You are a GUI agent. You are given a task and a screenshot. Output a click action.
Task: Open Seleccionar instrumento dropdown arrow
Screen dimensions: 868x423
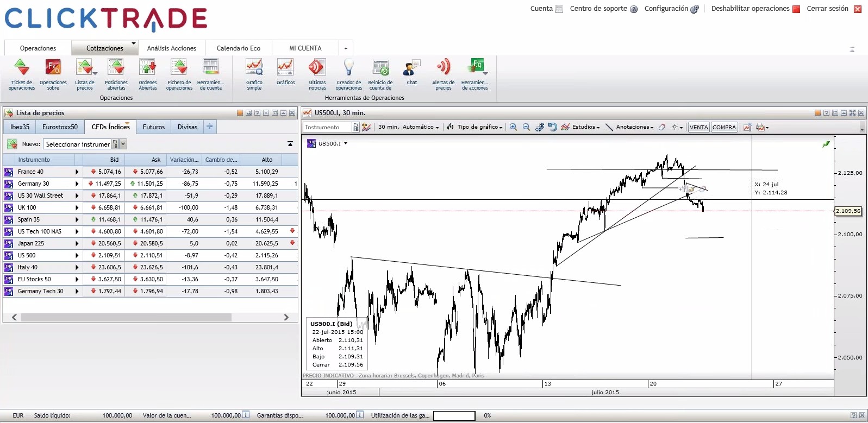point(123,144)
